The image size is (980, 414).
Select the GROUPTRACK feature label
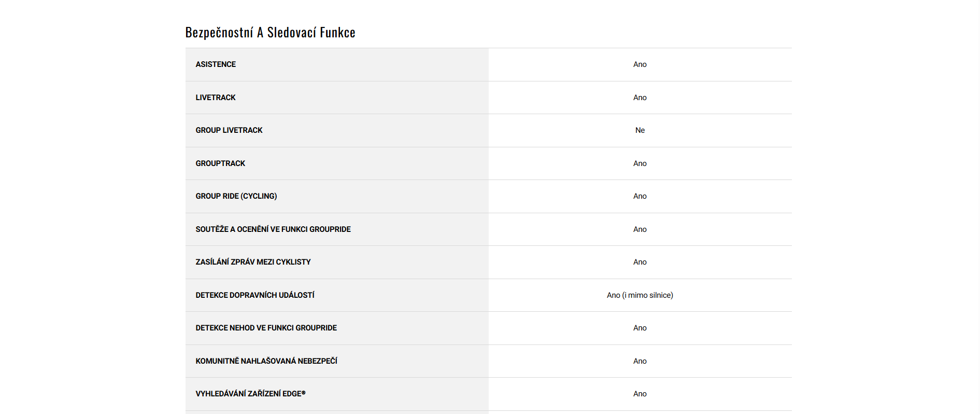pyautogui.click(x=220, y=163)
